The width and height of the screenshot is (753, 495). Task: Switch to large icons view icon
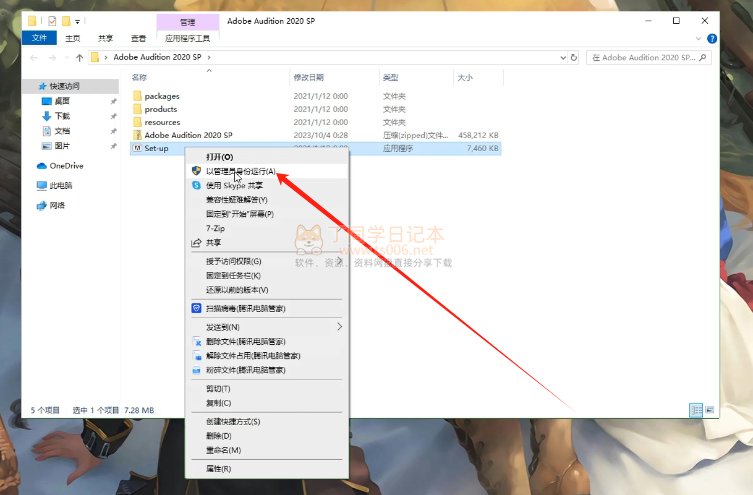tap(710, 410)
